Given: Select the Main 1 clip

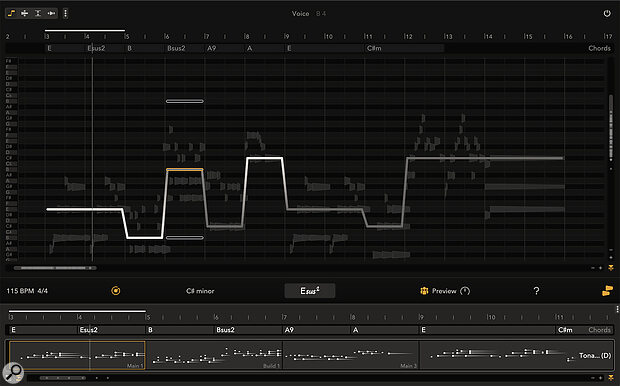Looking at the screenshot, I should [77, 355].
